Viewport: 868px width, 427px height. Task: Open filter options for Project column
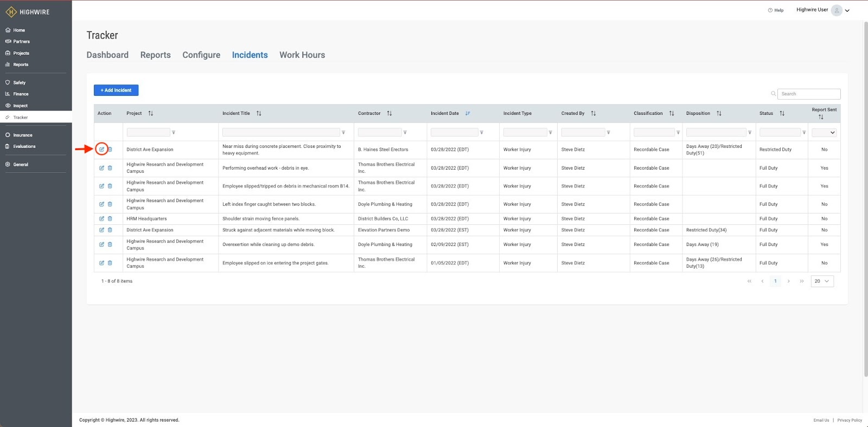[174, 132]
